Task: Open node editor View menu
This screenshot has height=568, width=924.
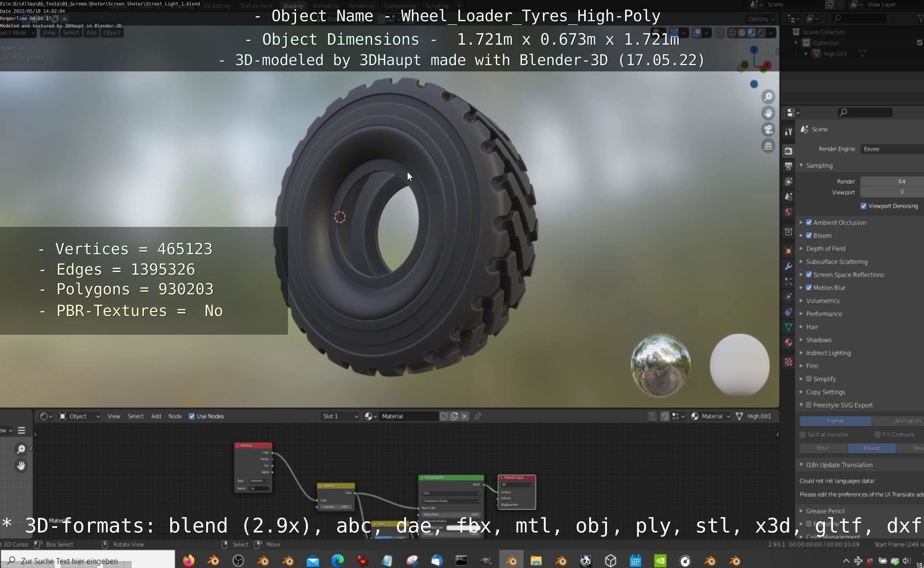Action: pyautogui.click(x=114, y=416)
